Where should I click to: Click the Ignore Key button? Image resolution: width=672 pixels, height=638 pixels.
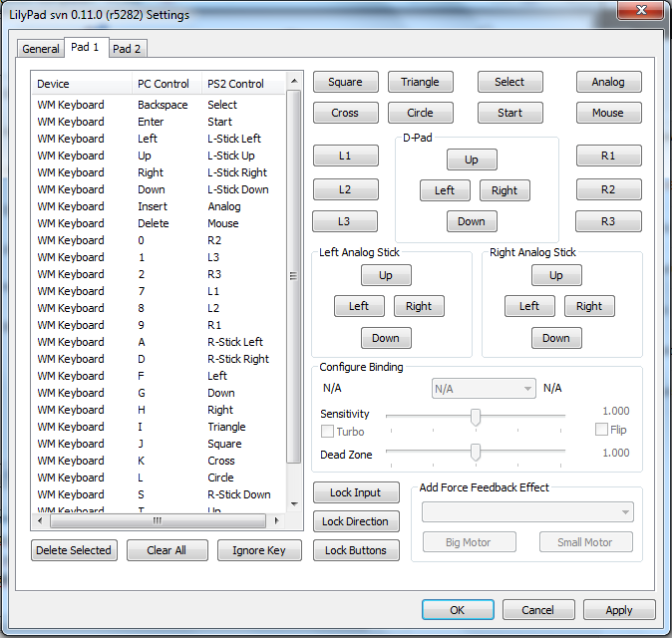[259, 550]
